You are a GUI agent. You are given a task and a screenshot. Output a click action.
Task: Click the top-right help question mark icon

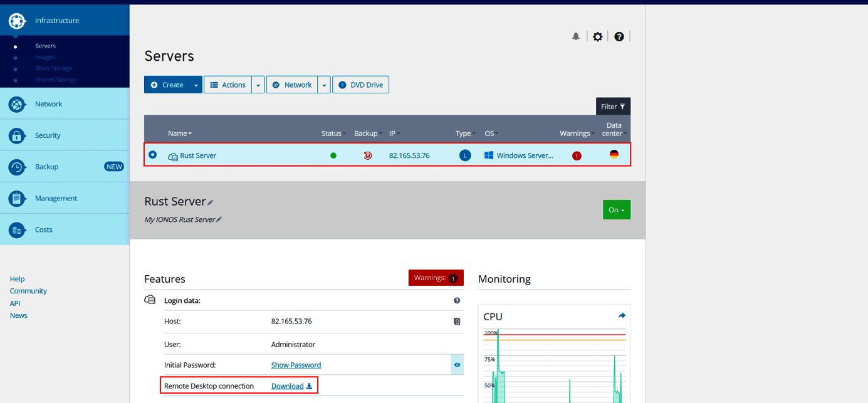(619, 36)
